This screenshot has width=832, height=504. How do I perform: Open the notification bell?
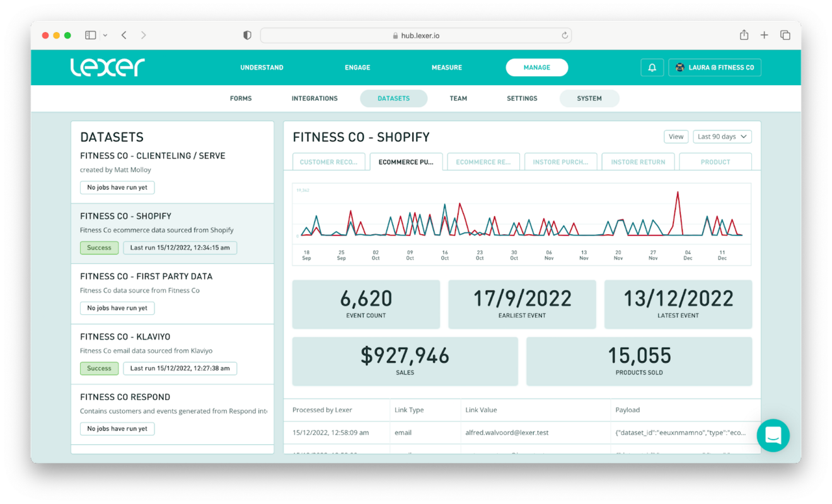point(652,67)
